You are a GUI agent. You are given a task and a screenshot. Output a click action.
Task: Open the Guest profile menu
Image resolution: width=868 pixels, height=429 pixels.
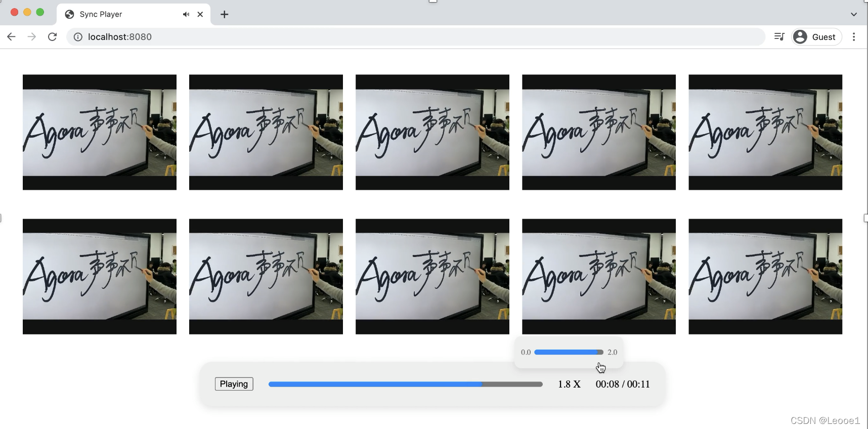pos(816,36)
